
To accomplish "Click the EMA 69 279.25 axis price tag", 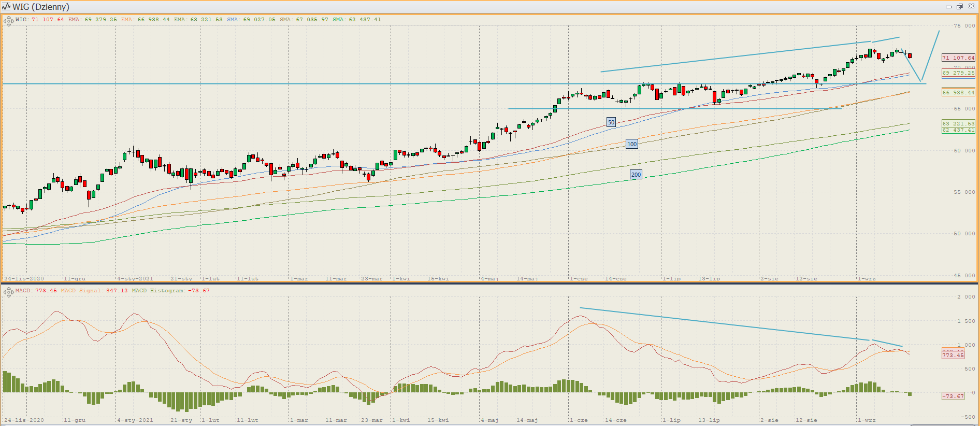I will (x=958, y=73).
